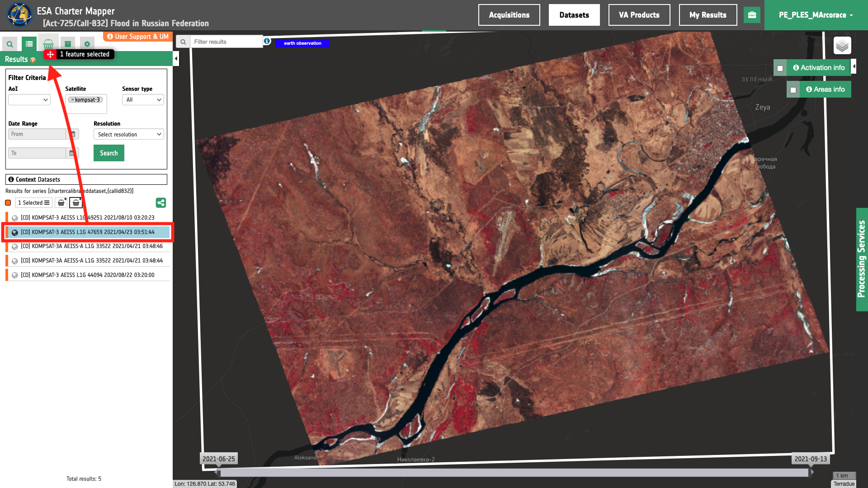
Task: Open the results list icon tab
Action: [29, 44]
